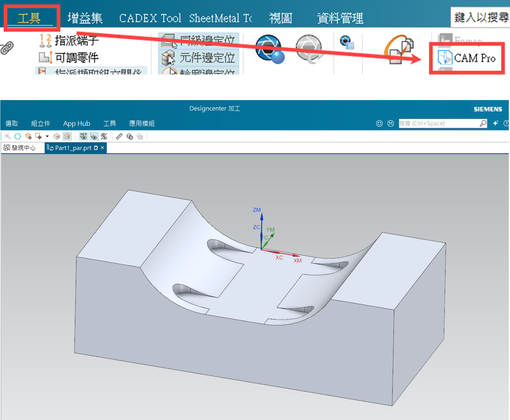Screen dimensions: 510x420
Task: Open the dropdown arrow beside geometry icons
Action: (47, 136)
